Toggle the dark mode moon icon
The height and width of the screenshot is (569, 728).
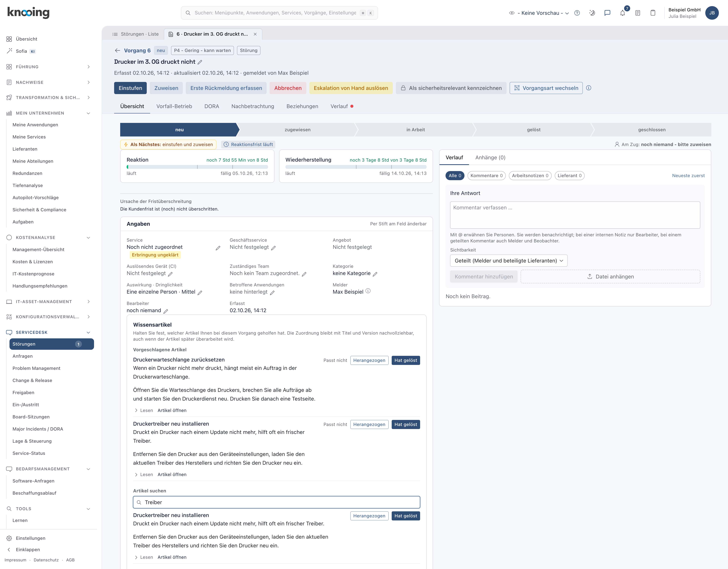pos(592,13)
